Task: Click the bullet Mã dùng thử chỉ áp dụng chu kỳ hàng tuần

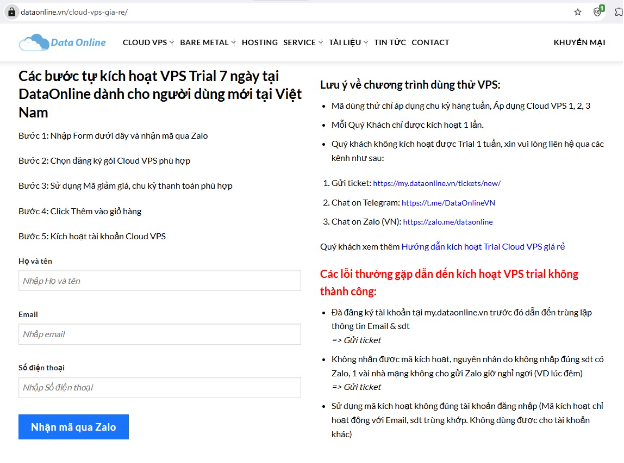Action: coord(461,106)
